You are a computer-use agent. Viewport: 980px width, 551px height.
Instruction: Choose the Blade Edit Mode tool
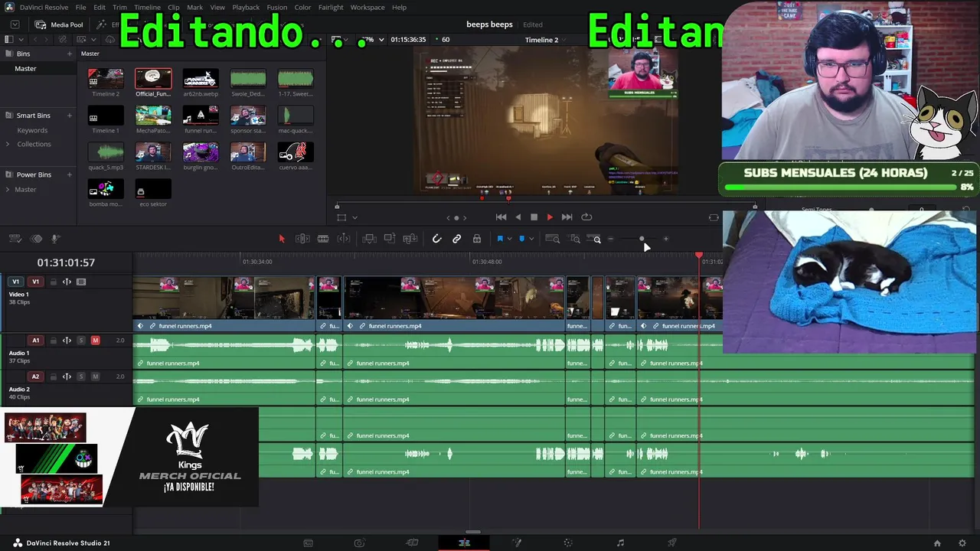323,239
